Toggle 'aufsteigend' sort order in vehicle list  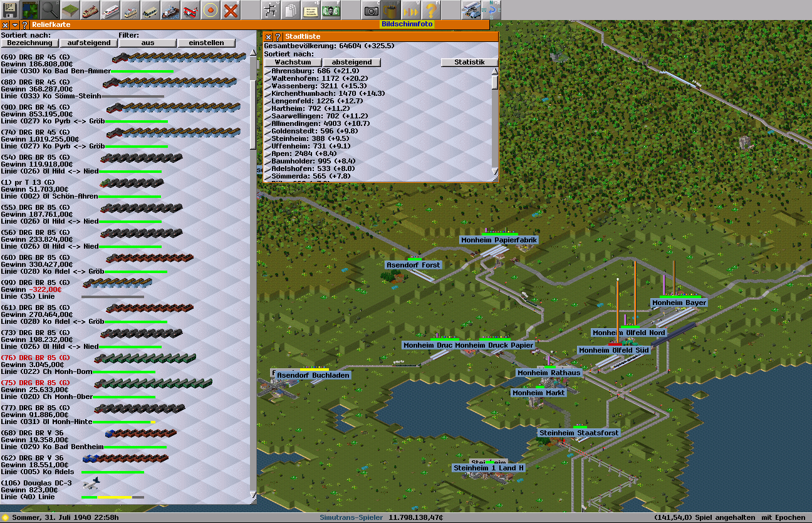tap(89, 43)
